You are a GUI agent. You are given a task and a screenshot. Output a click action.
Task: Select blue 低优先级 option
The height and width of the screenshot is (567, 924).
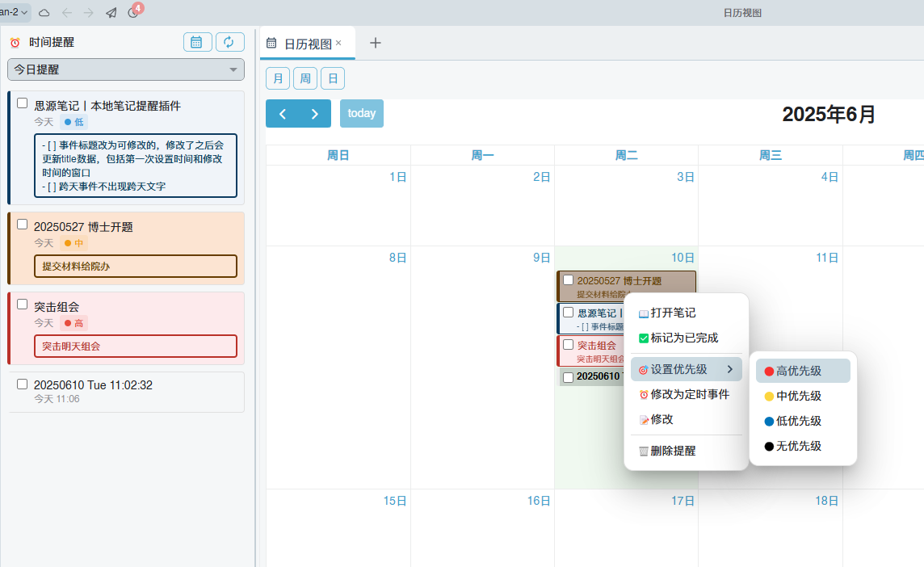pos(803,421)
